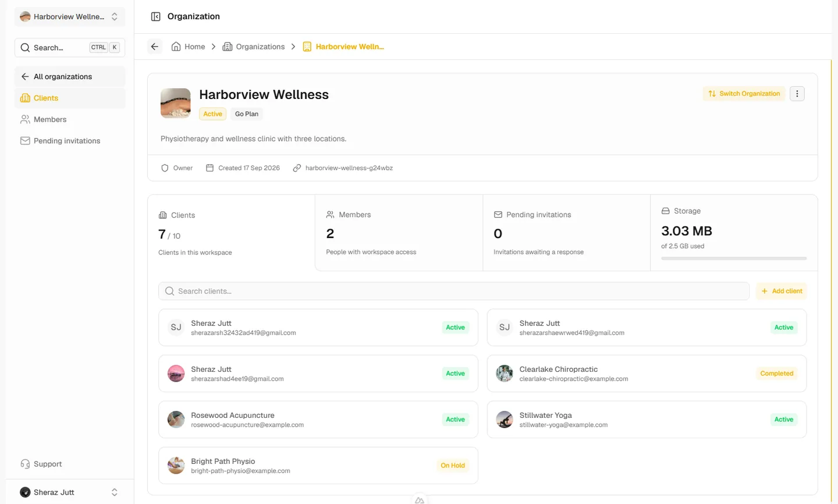Select Clients in the sidebar

(70, 98)
